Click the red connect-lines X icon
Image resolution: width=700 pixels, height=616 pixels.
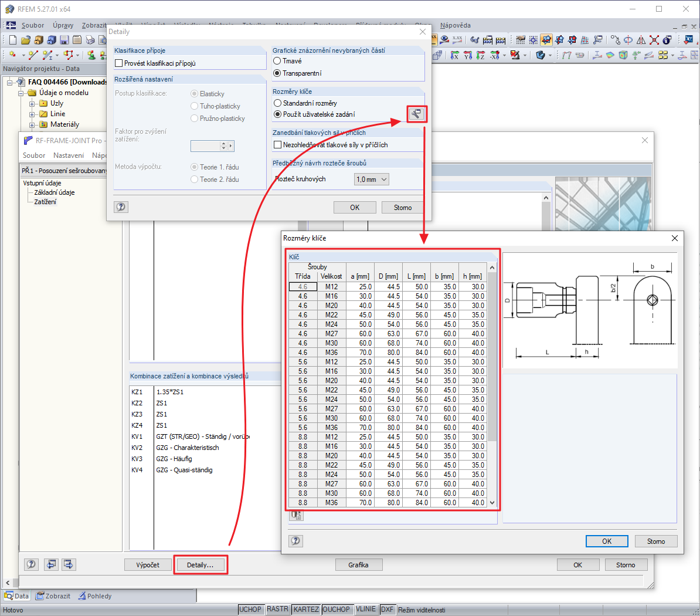(x=654, y=40)
